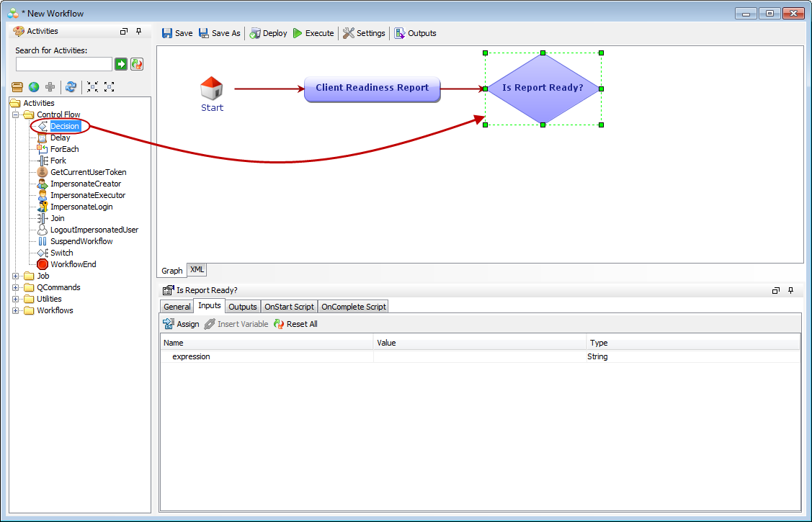Expand all tree nodes using outward-arrows icon

point(110,87)
